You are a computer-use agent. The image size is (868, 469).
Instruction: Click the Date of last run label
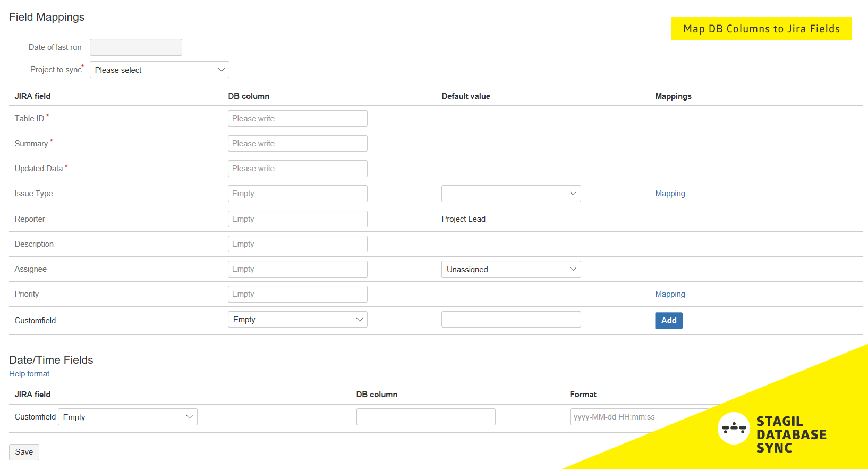(x=55, y=47)
